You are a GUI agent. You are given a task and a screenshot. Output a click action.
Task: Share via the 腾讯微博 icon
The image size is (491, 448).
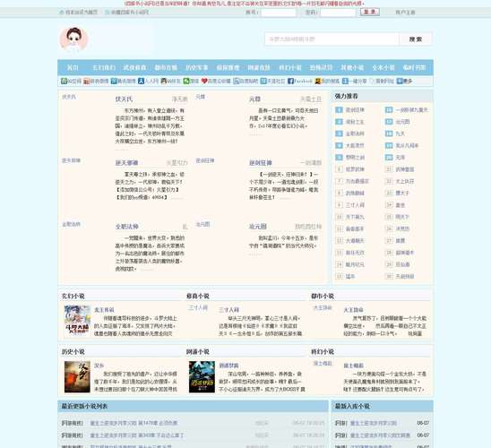114,81
